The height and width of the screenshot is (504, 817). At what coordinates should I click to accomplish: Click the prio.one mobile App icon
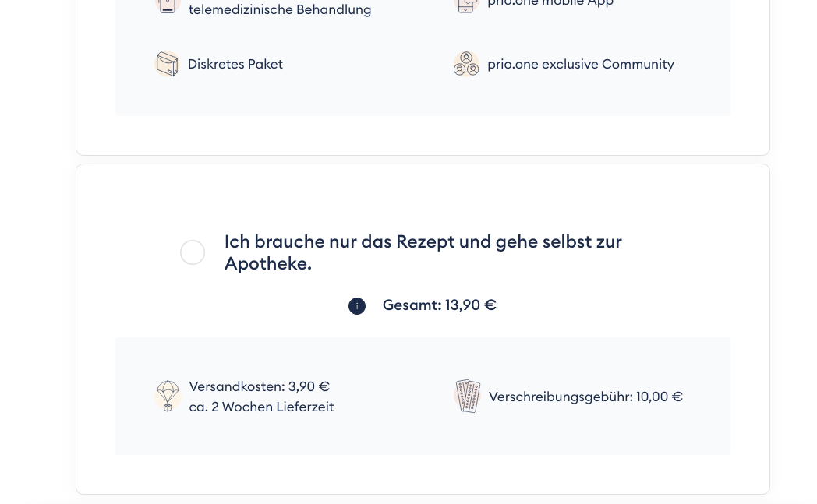(x=466, y=5)
